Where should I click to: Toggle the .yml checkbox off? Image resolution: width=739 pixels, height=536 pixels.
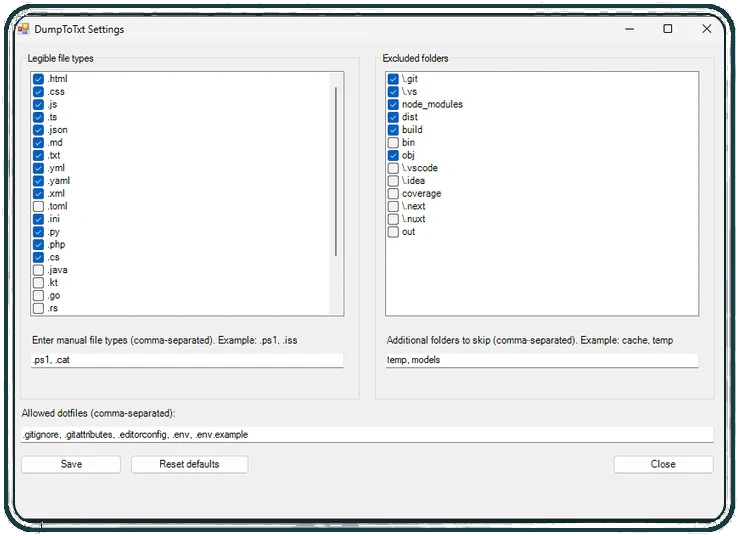click(39, 168)
